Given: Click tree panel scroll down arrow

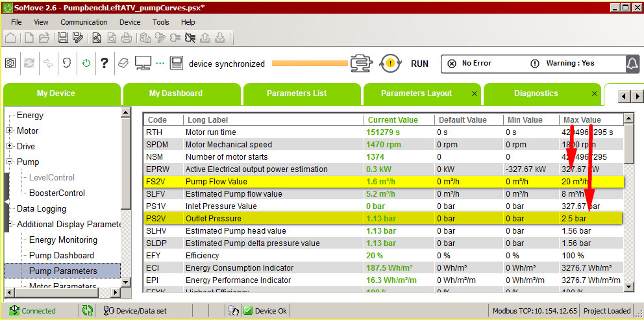Looking at the screenshot, I should pyautogui.click(x=126, y=282).
